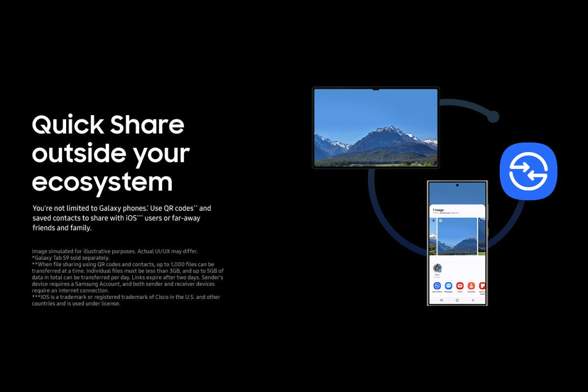Image resolution: width=588 pixels, height=392 pixels.
Task: Check the right partial photo's selection circle
Action: [x=481, y=221]
